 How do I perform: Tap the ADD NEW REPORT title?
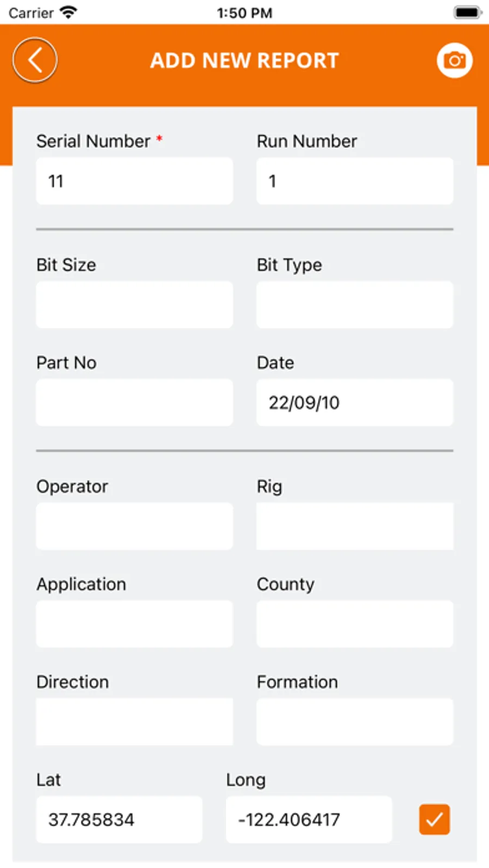[x=244, y=60]
